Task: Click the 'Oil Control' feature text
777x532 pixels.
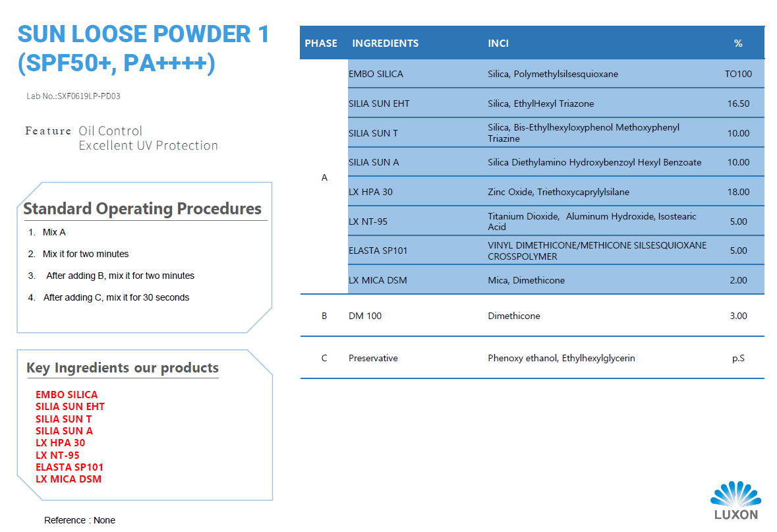Action: coord(110,131)
